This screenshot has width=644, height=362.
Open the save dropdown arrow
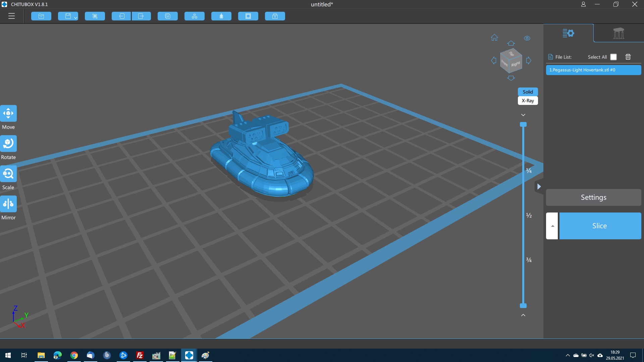coord(76,17)
